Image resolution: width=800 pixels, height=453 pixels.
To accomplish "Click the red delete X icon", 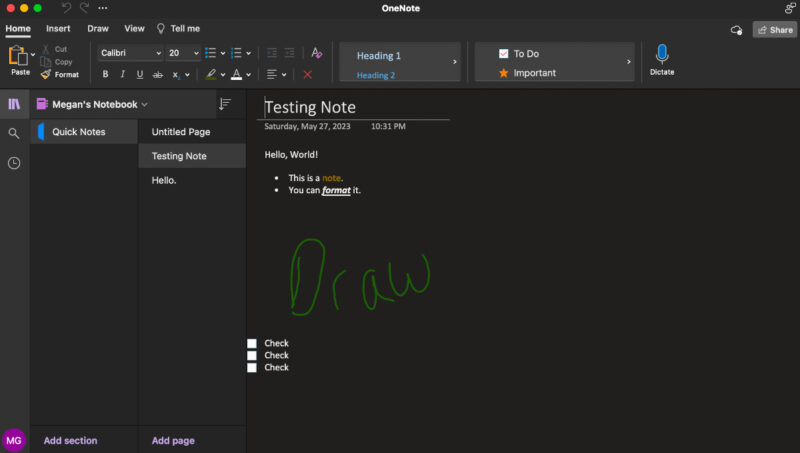I will click(x=307, y=75).
